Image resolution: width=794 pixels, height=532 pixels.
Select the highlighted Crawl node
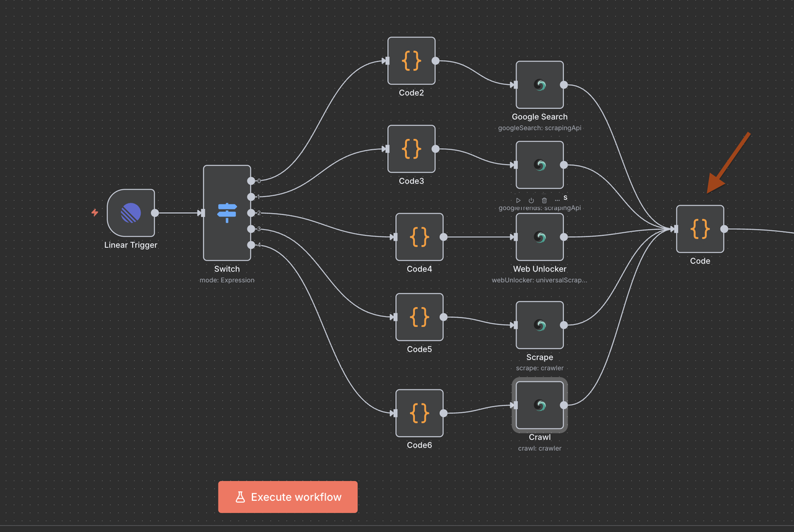tap(540, 405)
